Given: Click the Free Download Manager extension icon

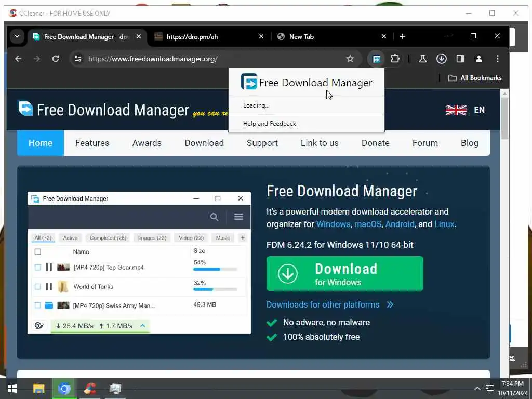Looking at the screenshot, I should (x=376, y=59).
